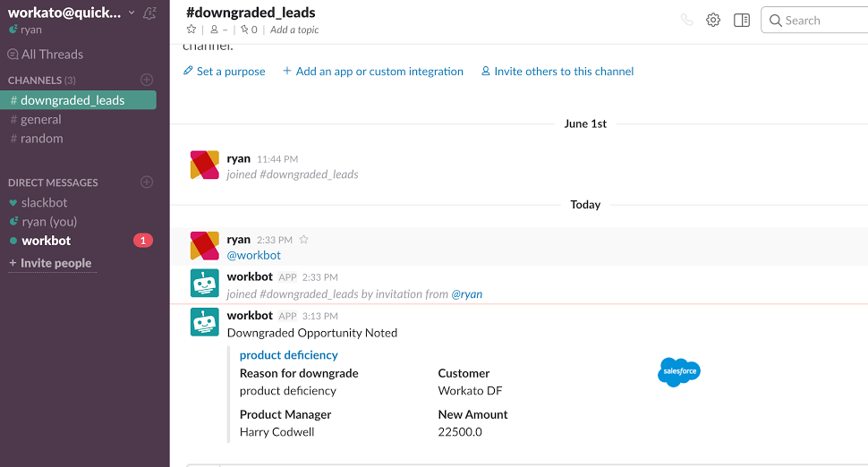Open notification bell preferences
868x467 pixels.
click(149, 13)
